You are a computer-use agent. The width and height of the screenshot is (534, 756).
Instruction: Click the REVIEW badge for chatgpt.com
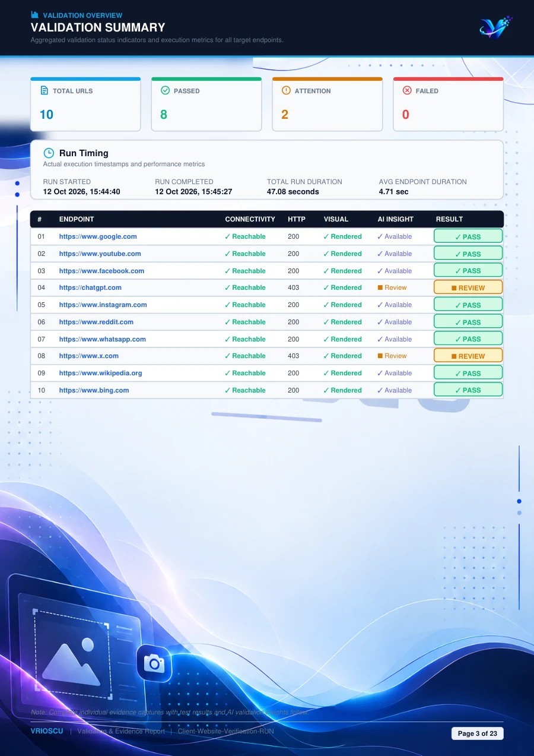(468, 287)
